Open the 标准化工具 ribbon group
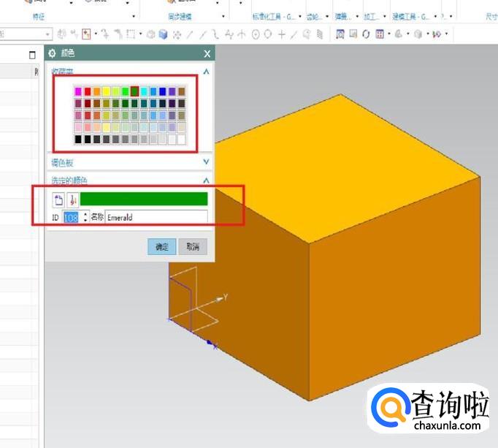498x448 pixels. click(x=271, y=15)
